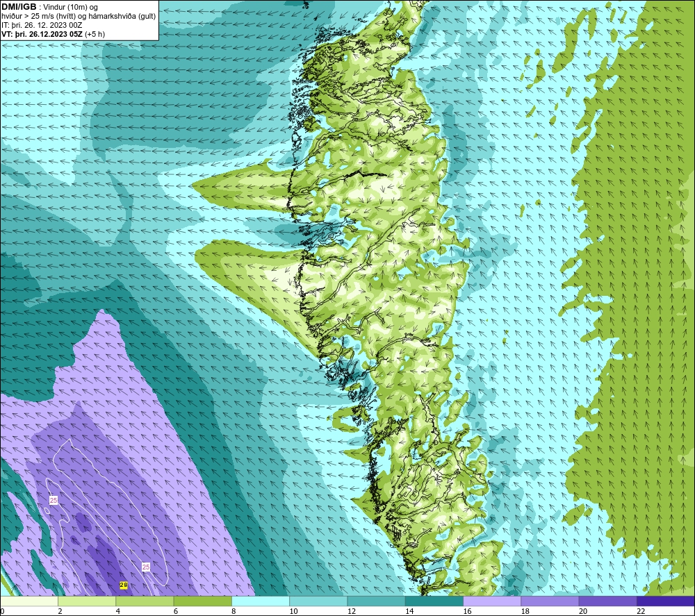This screenshot has height=616, width=695.
Task: Select the 16–18 m/s light lavender legend swatch
Action: tap(492, 601)
